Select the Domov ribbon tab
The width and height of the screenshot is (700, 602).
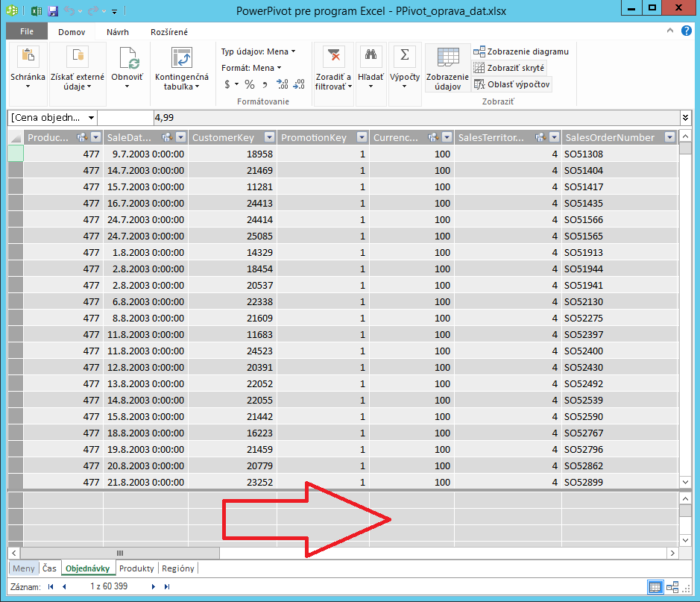72,32
